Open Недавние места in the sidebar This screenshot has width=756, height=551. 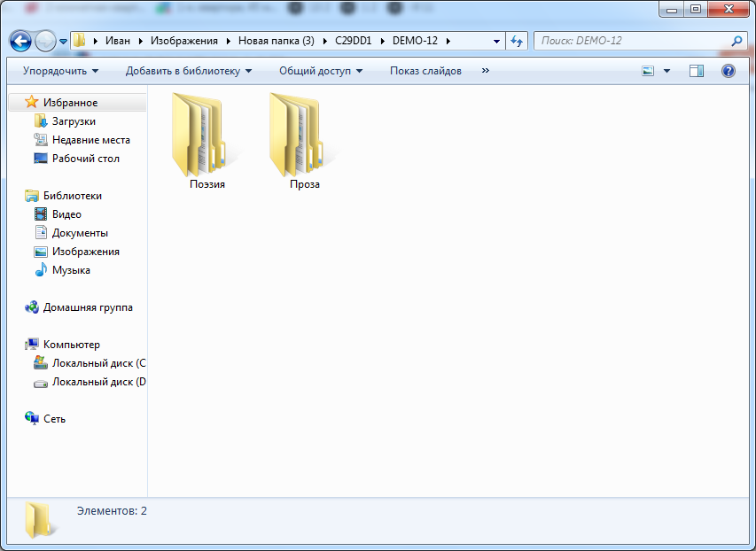pyautogui.click(x=91, y=140)
